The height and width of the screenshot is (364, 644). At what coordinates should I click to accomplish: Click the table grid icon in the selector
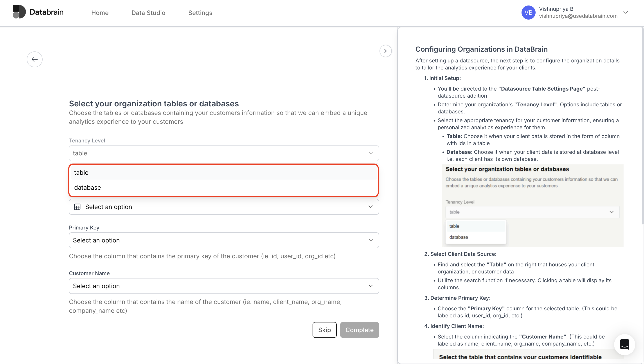77,207
